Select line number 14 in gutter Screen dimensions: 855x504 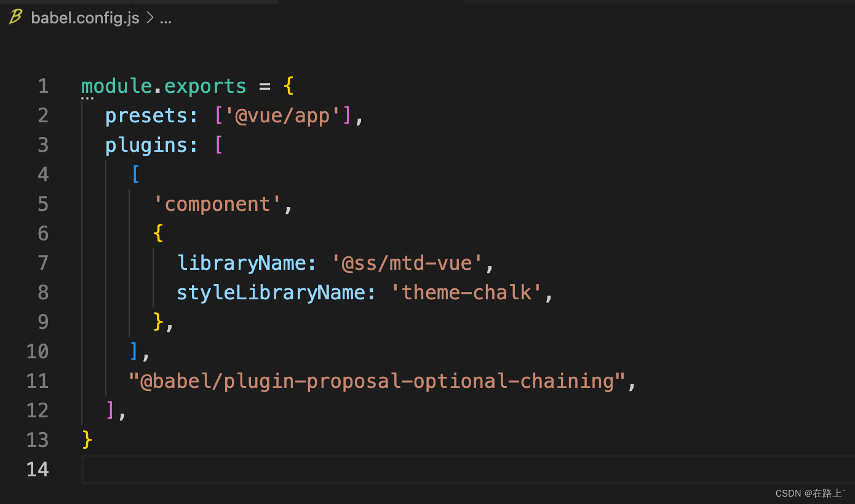(38, 470)
